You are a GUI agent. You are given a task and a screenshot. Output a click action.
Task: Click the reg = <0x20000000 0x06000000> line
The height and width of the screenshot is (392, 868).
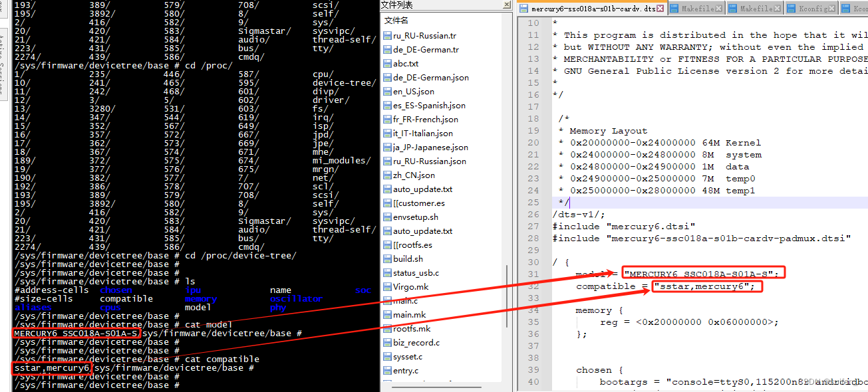(688, 322)
